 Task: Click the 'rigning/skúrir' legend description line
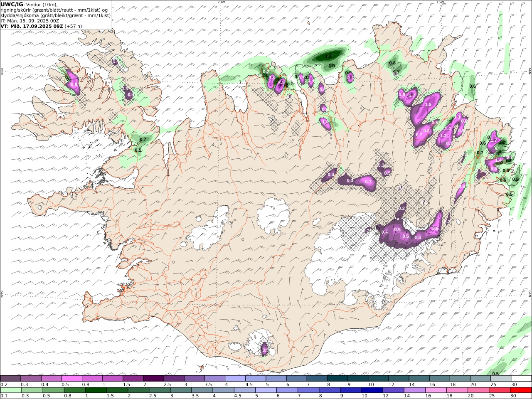coord(54,10)
